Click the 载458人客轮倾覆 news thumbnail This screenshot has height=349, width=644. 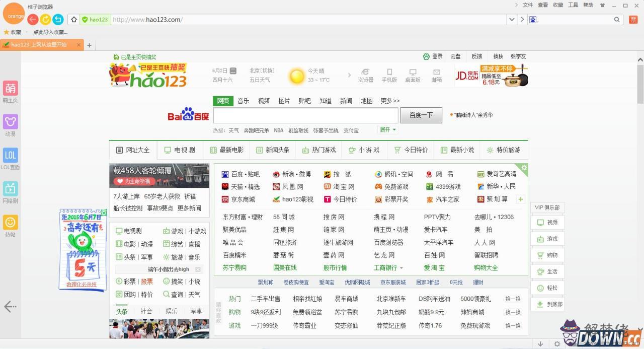(159, 176)
